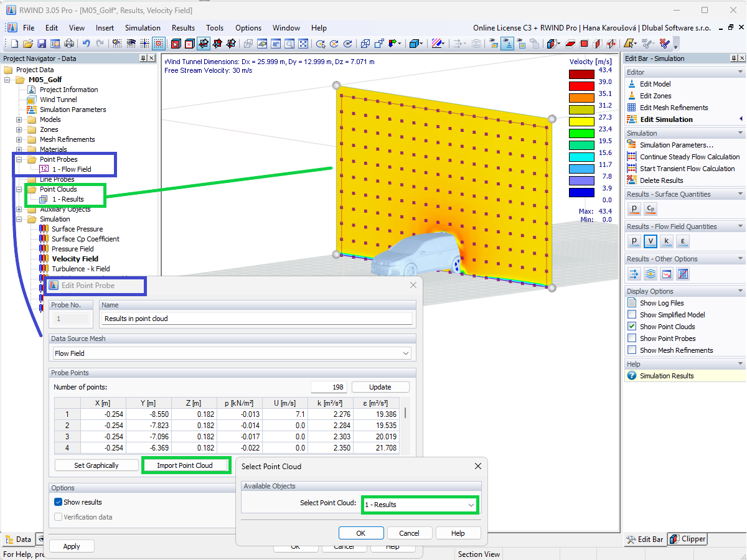Open a project with the Open toolbar icon
This screenshot has height=560, width=747.
pos(27,43)
